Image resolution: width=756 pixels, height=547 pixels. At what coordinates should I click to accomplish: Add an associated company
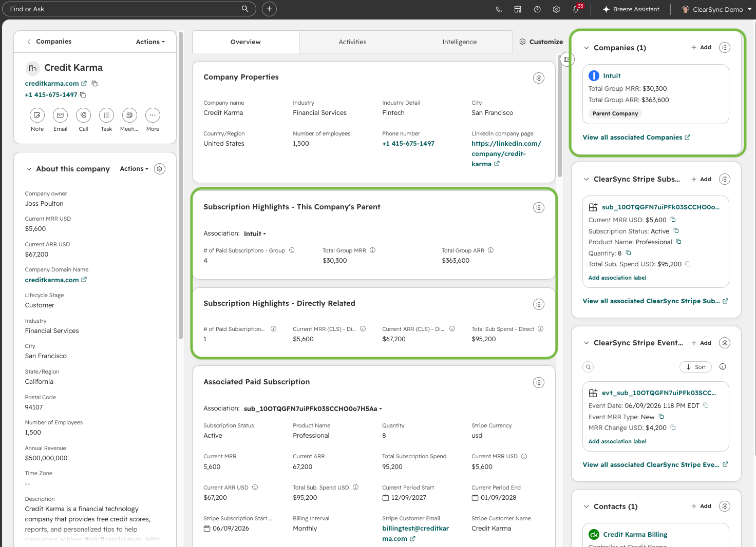pyautogui.click(x=701, y=47)
